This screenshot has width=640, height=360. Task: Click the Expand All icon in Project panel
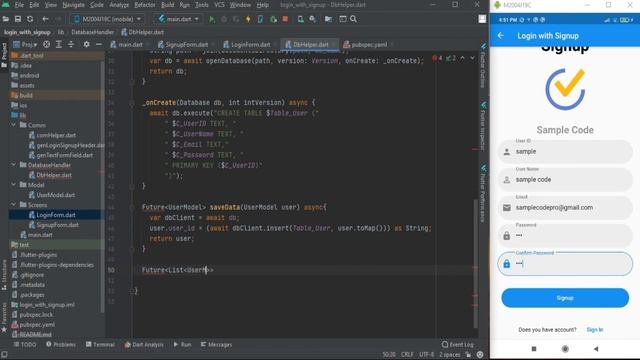pos(59,44)
